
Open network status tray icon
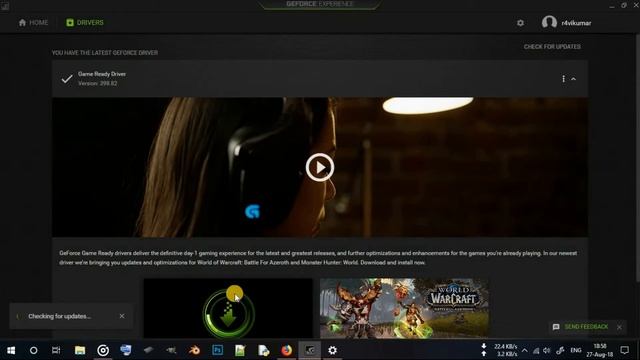[536, 351]
